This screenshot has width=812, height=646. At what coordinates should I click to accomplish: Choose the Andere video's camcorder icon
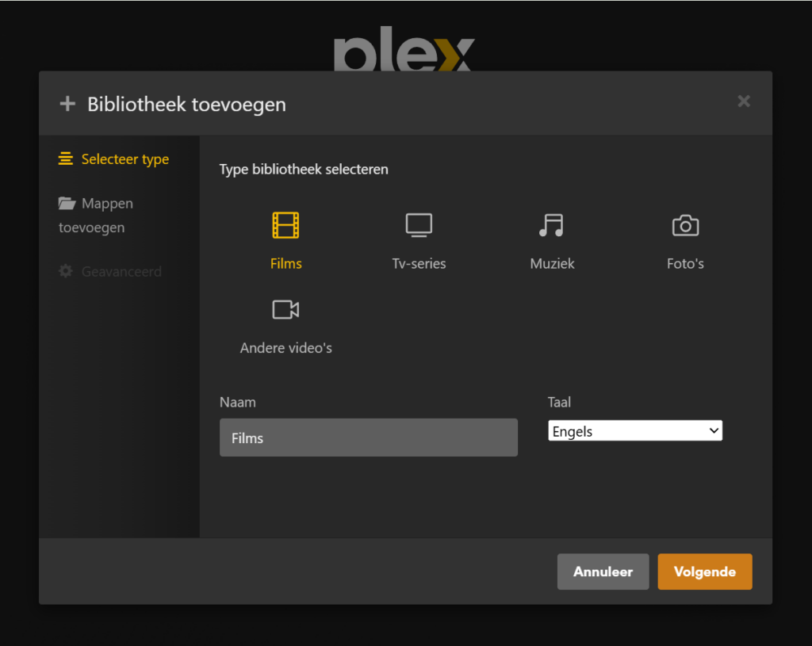click(285, 309)
